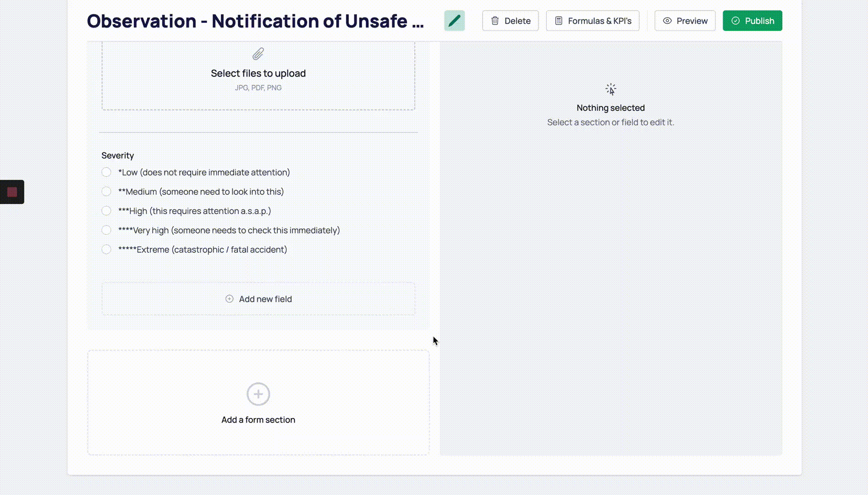Open the form Preview
Viewport: 868px width, 495px height.
(x=685, y=21)
